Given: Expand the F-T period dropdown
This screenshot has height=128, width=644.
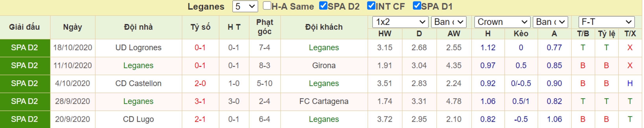Looking at the screenshot, I should 606,22.
